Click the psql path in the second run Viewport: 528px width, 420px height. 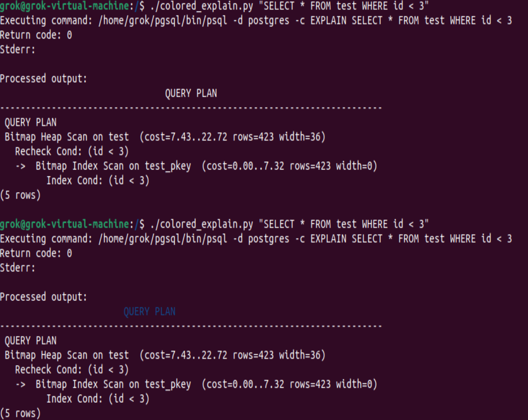click(163, 239)
